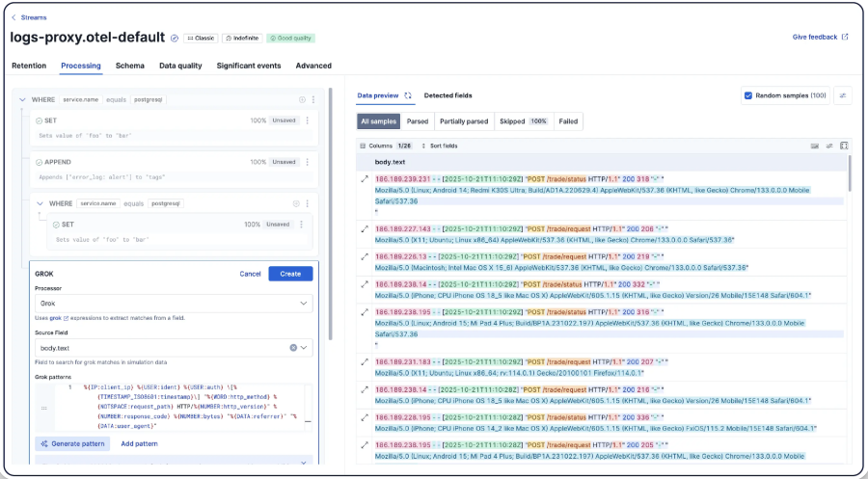
Task: Click the body.text column header
Action: (391, 162)
